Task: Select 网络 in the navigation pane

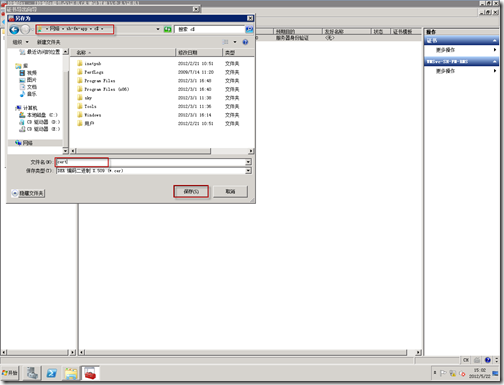Action: [x=24, y=143]
